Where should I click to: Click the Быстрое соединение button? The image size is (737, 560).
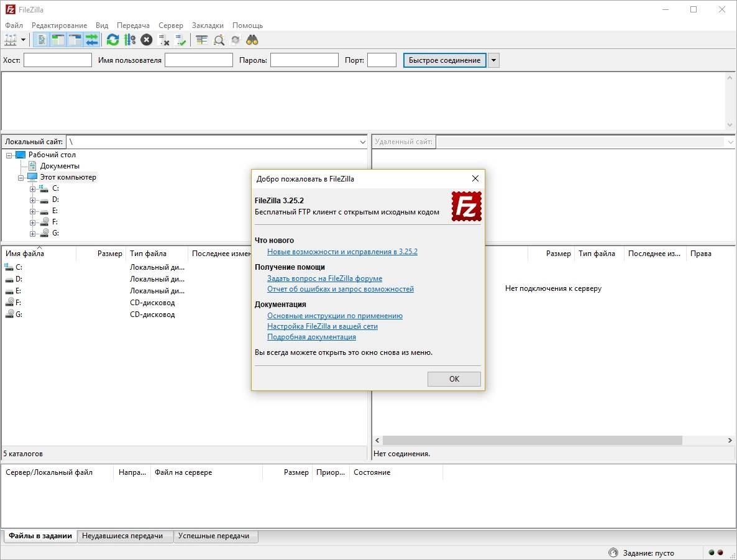[x=444, y=60]
